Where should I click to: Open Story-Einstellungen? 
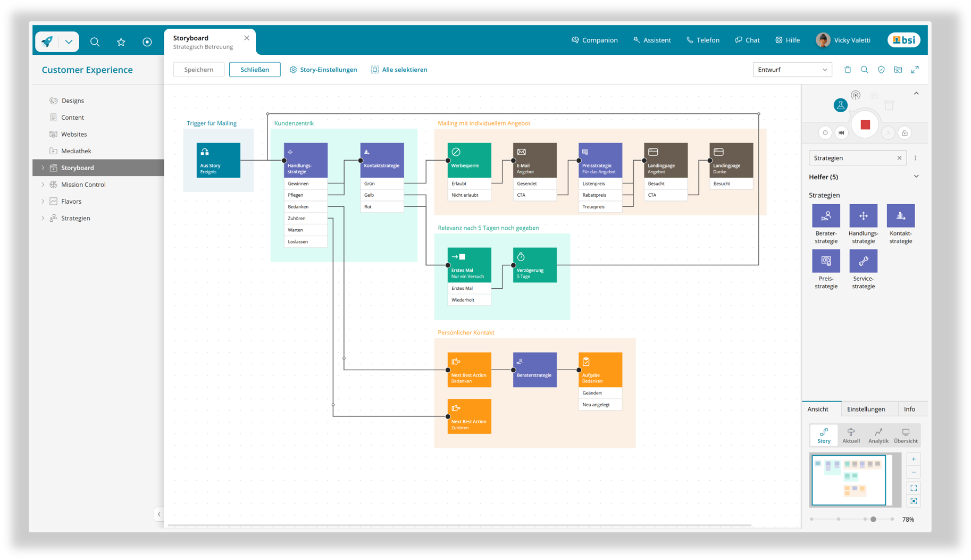click(x=323, y=70)
